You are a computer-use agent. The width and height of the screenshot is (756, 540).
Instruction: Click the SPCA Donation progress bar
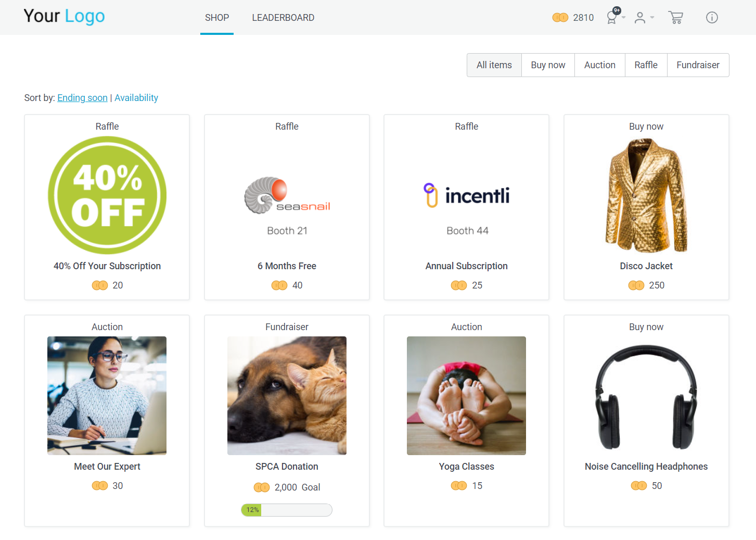pyautogui.click(x=287, y=510)
